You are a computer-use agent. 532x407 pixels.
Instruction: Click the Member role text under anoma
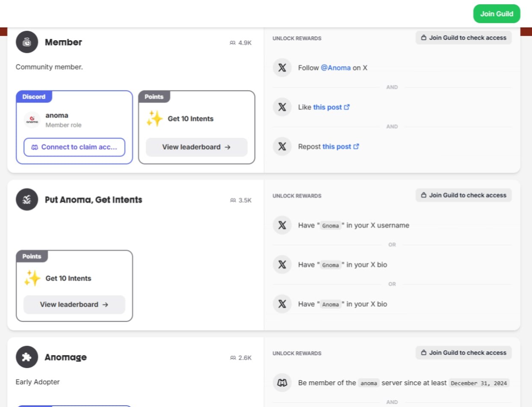point(63,125)
